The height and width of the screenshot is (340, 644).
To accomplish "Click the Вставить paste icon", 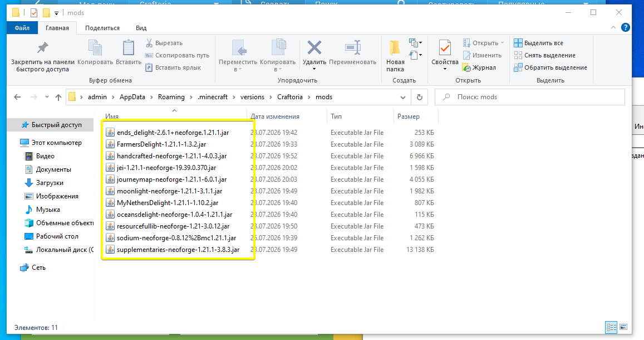I will coord(129,48).
